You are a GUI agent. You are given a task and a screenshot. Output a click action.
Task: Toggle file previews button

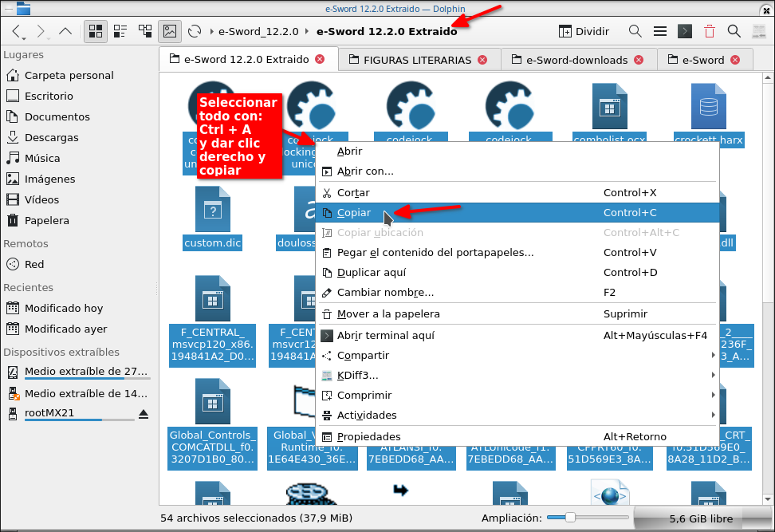(170, 31)
